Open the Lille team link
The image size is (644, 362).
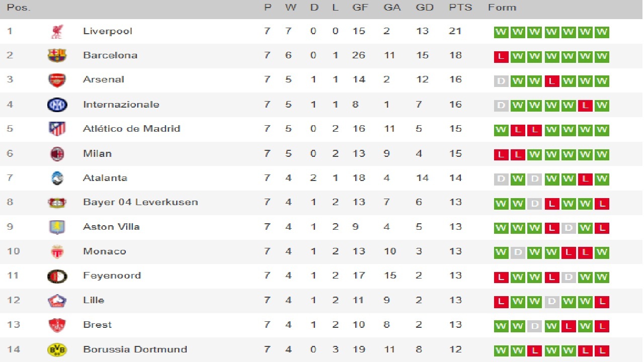[x=94, y=300]
